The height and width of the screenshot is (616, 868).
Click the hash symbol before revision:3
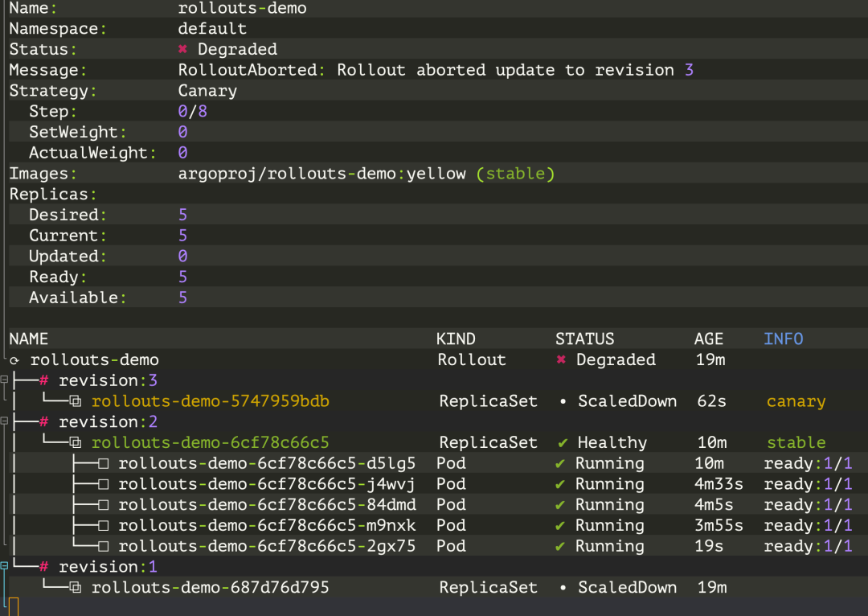43,380
